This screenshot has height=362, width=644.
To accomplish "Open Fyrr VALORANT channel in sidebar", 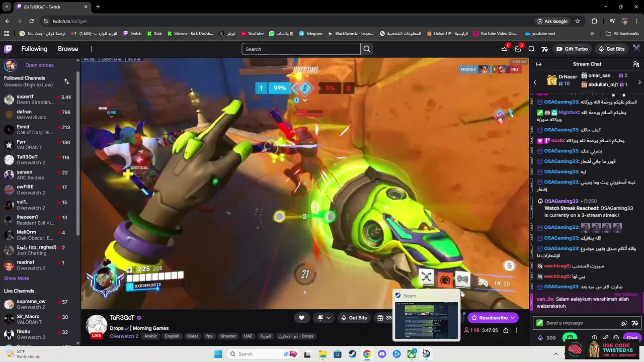I will point(38,144).
